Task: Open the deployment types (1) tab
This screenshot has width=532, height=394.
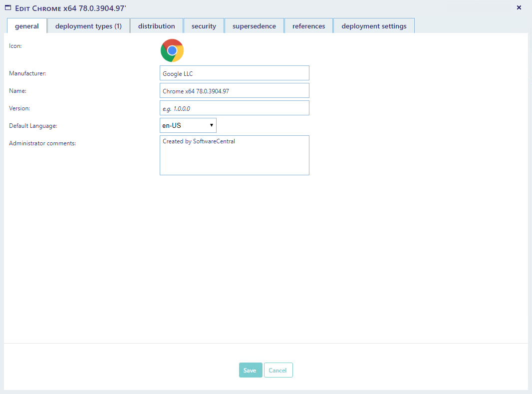Action: [88, 26]
